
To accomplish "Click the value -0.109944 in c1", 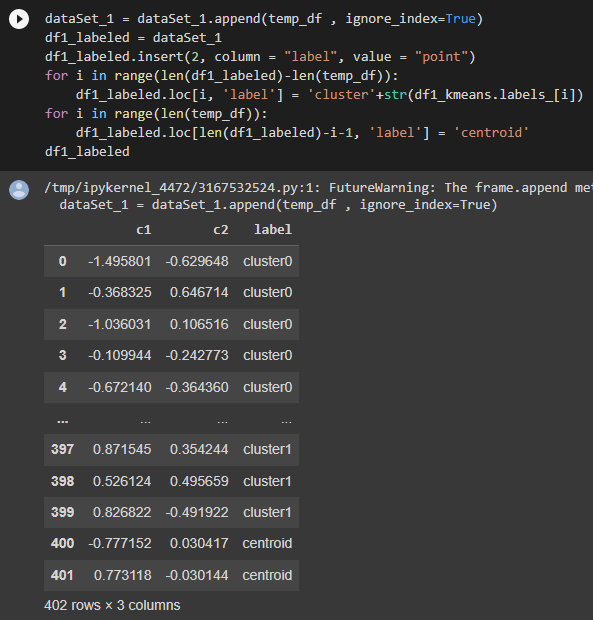I will coord(120,355).
